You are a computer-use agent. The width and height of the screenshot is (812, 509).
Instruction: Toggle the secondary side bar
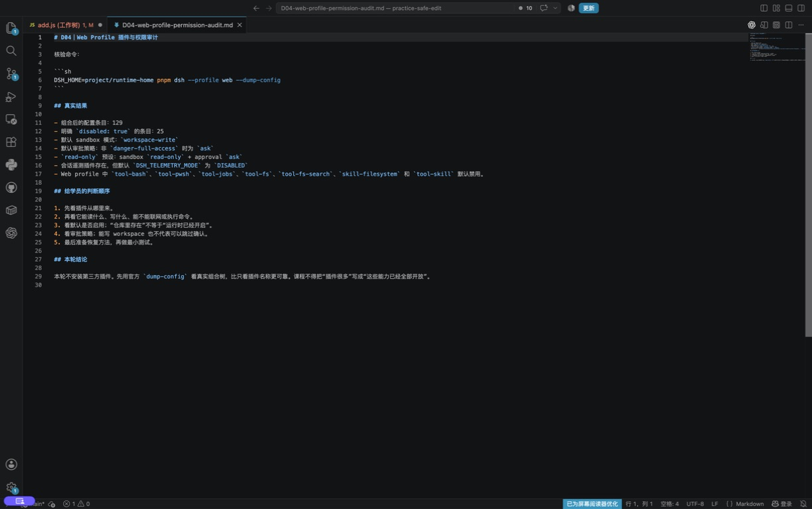801,8
